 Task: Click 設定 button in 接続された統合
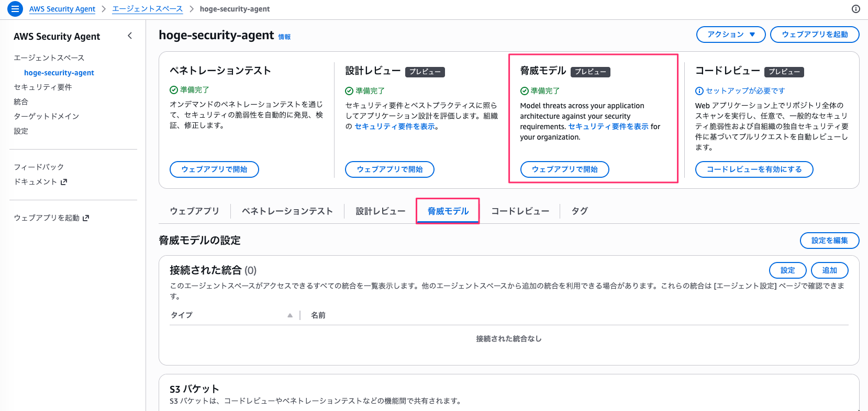(x=787, y=270)
